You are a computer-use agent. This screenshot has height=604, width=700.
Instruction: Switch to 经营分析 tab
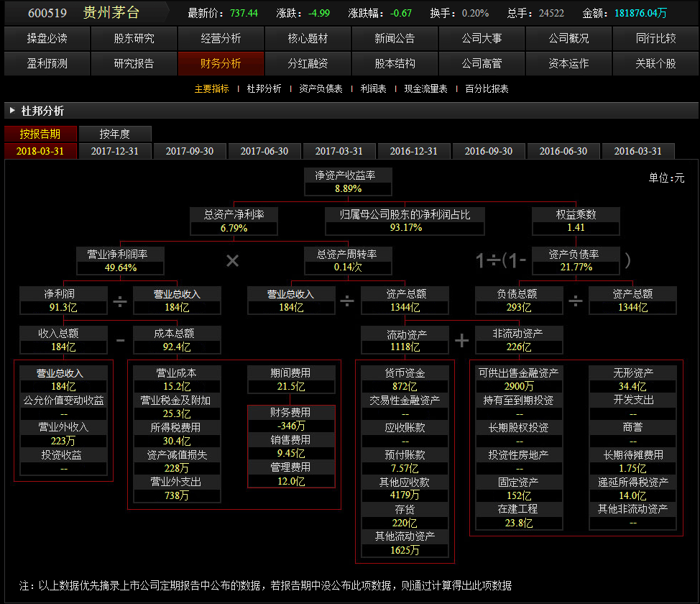(221, 38)
